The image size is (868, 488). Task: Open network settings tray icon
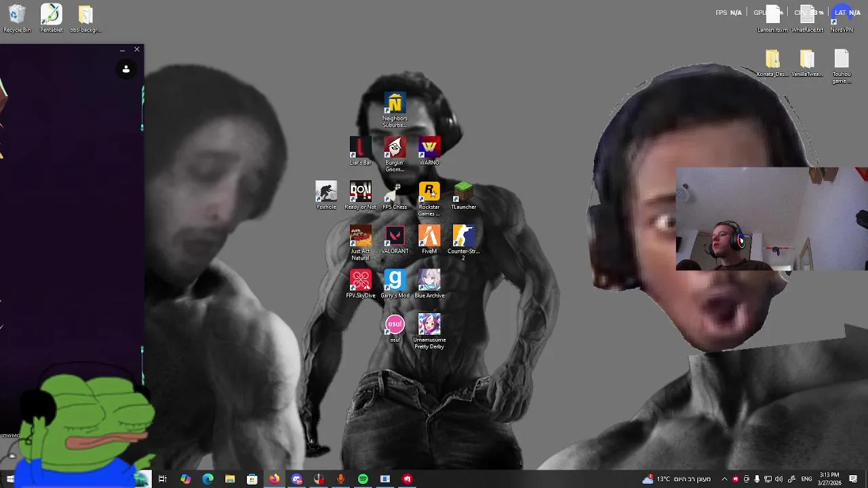[768, 479]
